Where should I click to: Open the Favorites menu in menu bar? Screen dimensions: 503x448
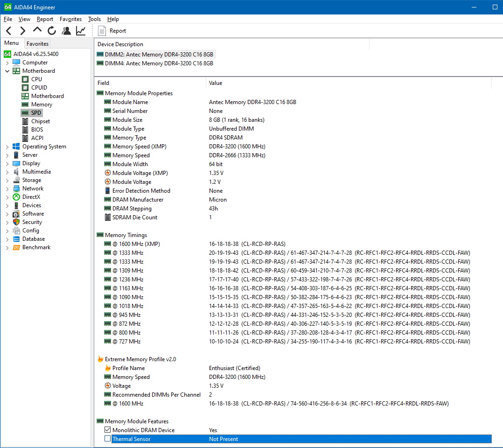point(70,19)
